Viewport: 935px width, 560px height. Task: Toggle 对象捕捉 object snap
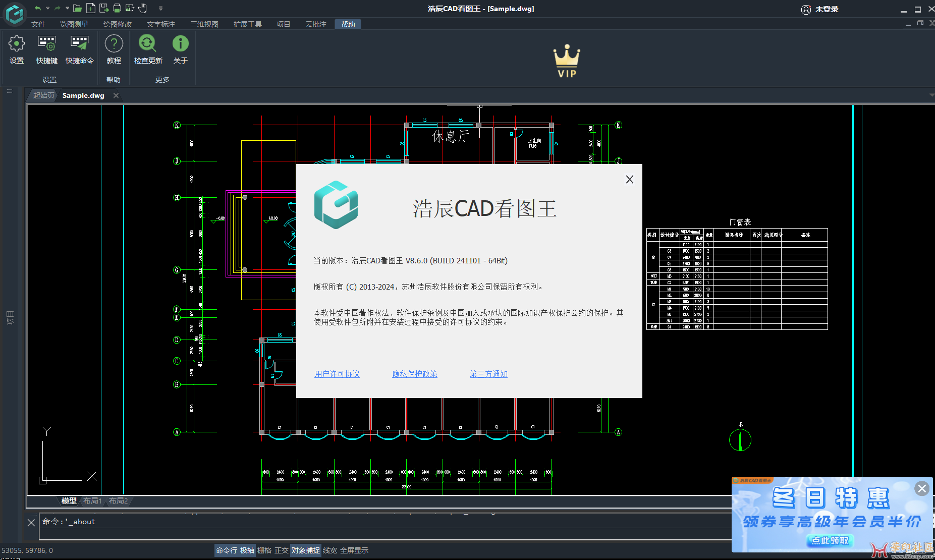click(306, 550)
